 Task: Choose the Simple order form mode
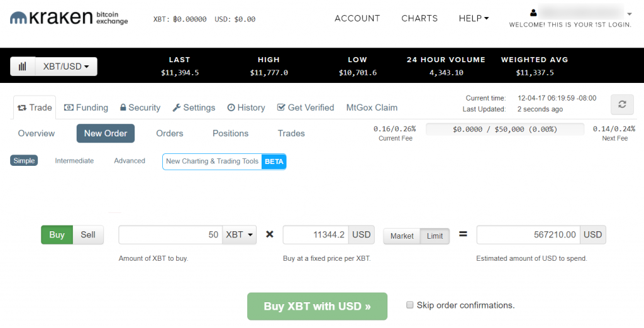[x=24, y=160]
